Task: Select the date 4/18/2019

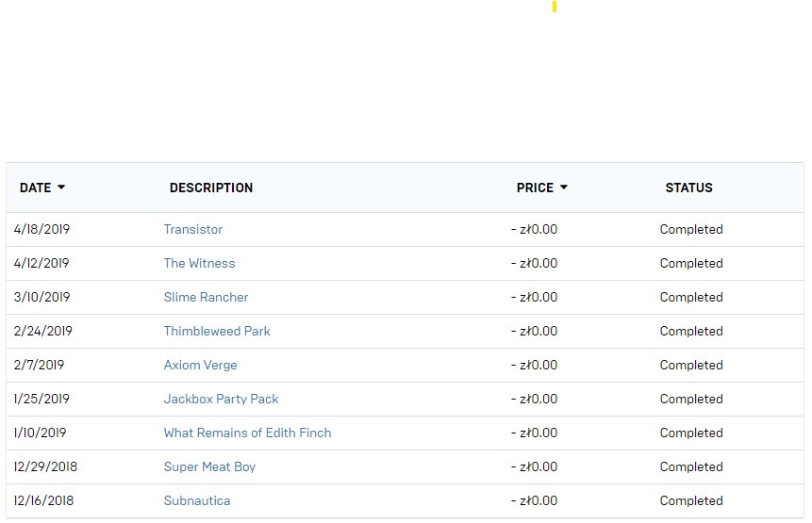Action: coord(41,229)
